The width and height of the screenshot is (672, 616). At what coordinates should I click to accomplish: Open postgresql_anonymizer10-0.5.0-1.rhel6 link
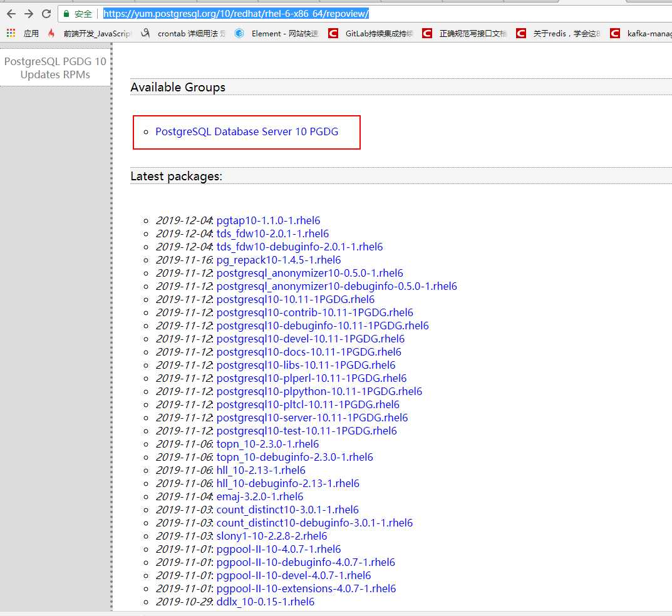(x=310, y=274)
